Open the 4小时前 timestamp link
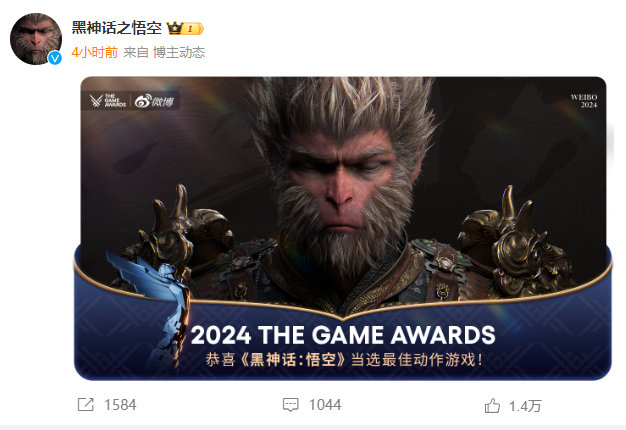This screenshot has height=430, width=626. [95, 52]
